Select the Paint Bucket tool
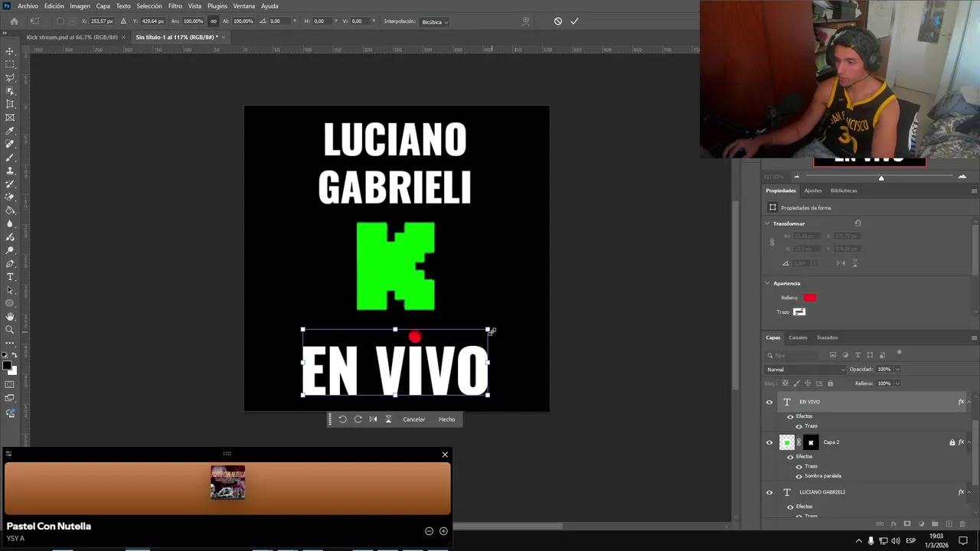This screenshot has width=980, height=551. click(x=10, y=210)
